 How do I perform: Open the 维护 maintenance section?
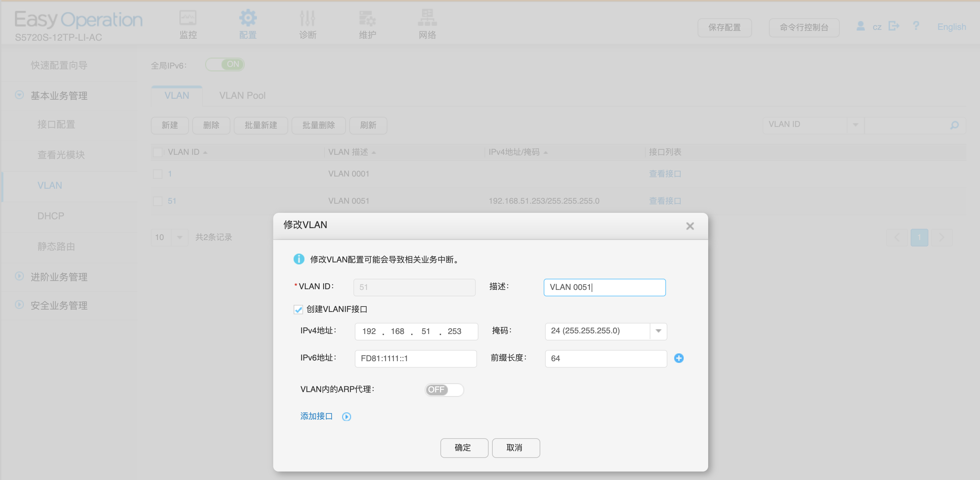click(x=367, y=25)
